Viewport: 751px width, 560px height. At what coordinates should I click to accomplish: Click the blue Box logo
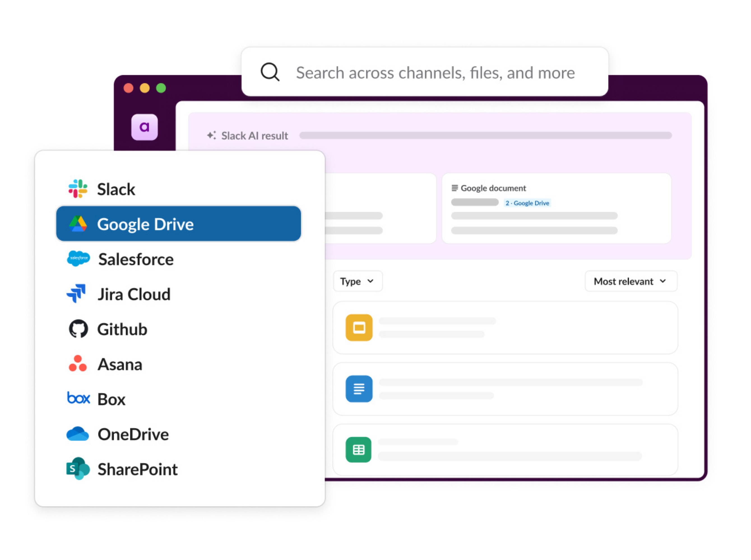tap(78, 398)
